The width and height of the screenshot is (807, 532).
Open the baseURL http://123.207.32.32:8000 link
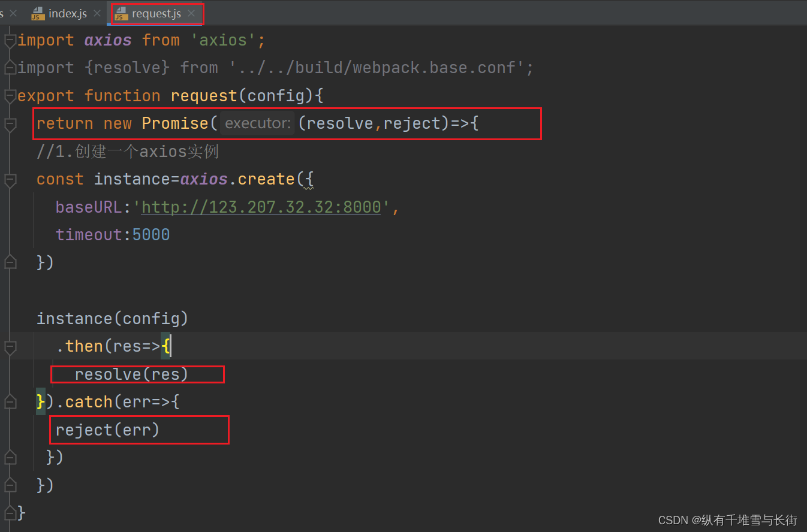coord(261,207)
